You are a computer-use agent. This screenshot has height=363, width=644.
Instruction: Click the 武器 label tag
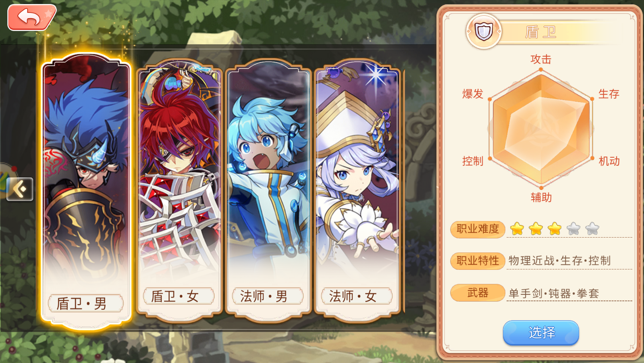478,292
